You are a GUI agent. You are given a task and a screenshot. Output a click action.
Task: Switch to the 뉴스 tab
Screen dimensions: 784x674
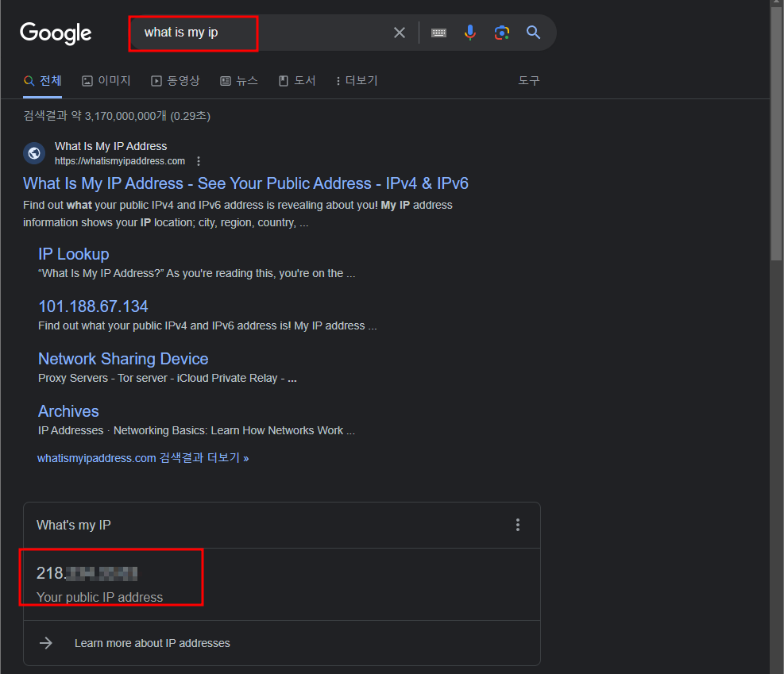tap(239, 80)
